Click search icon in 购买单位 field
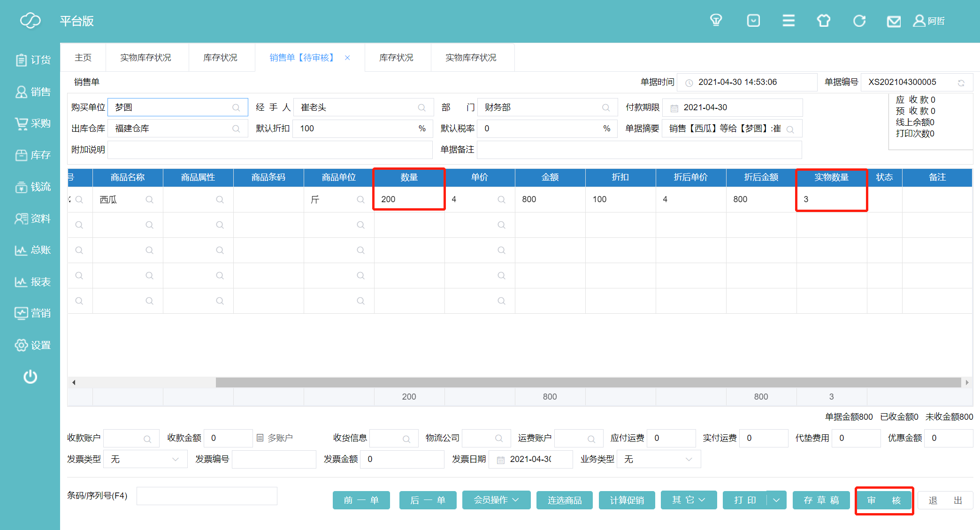The image size is (980, 530). coord(236,108)
